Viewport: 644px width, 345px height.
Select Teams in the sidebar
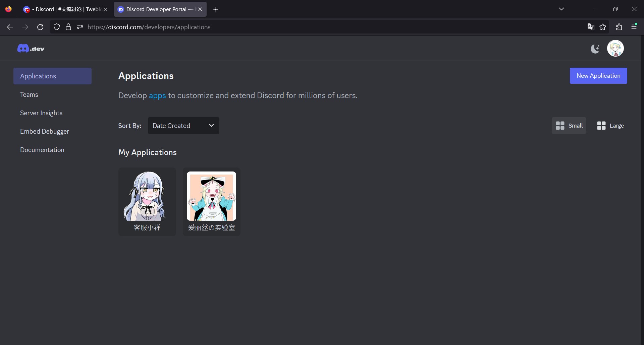29,94
